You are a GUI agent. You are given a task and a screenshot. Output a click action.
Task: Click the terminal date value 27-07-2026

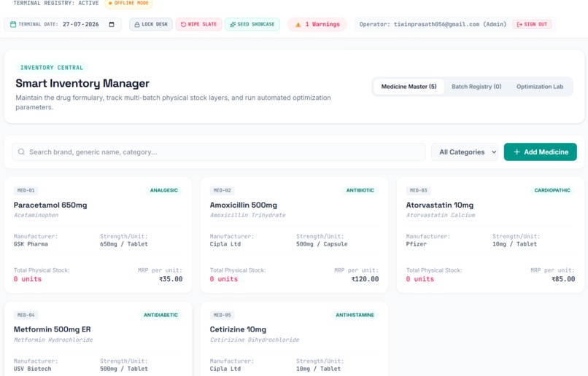click(81, 24)
